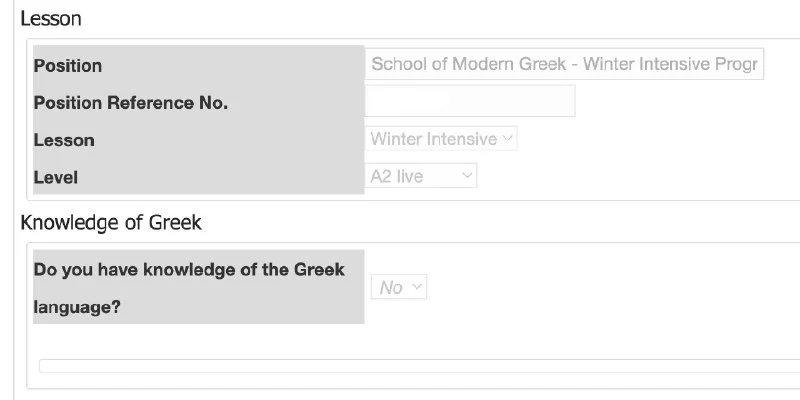The height and width of the screenshot is (400, 800).
Task: Click the Position Reference No. label
Action: click(131, 103)
